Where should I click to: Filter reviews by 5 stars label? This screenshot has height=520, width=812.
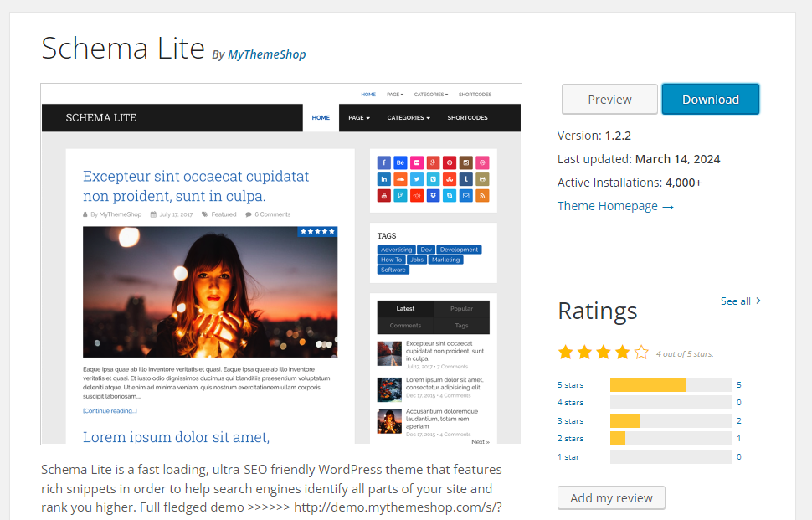[x=570, y=385]
